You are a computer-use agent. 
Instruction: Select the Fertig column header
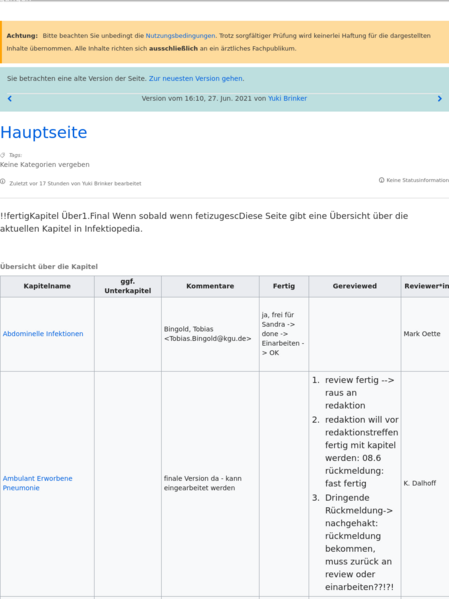pos(284,286)
